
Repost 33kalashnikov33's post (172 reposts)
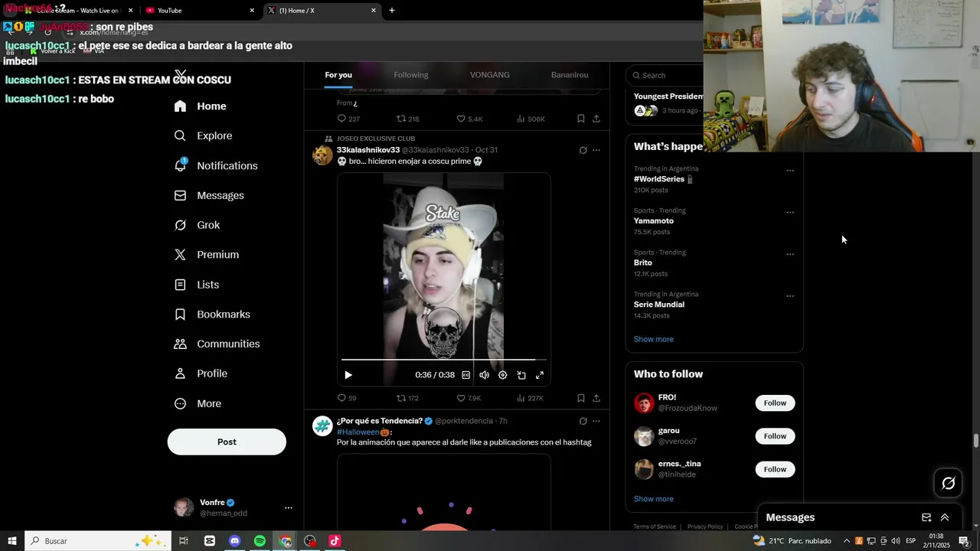point(407,398)
